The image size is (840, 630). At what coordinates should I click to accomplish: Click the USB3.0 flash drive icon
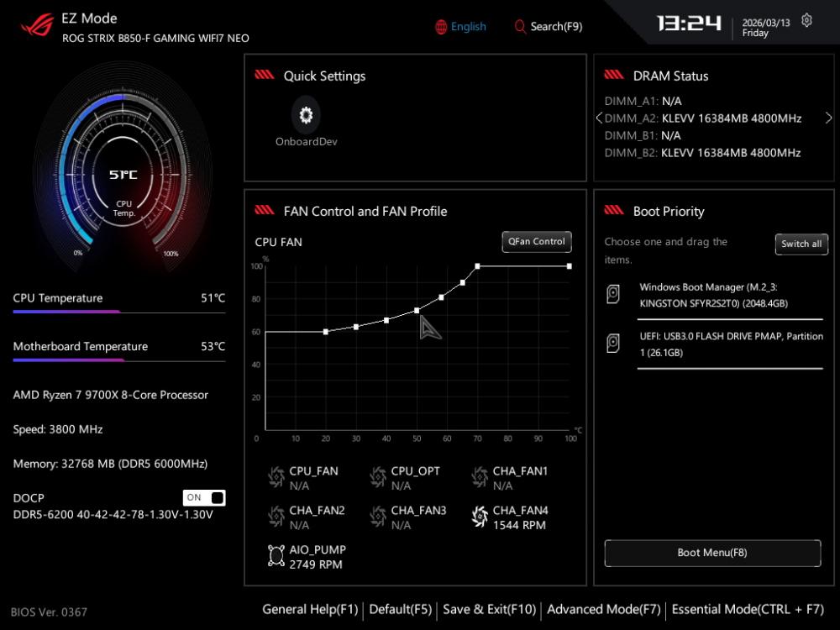point(615,344)
